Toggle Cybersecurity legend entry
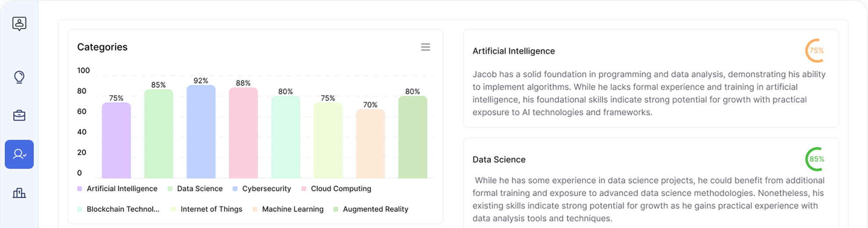This screenshot has height=228, width=868. pos(262,189)
